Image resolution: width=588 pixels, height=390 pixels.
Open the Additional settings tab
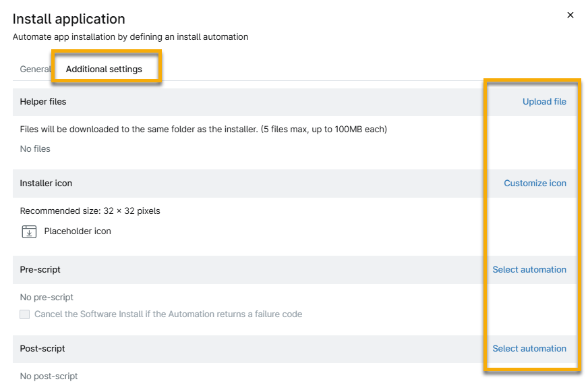[106, 69]
